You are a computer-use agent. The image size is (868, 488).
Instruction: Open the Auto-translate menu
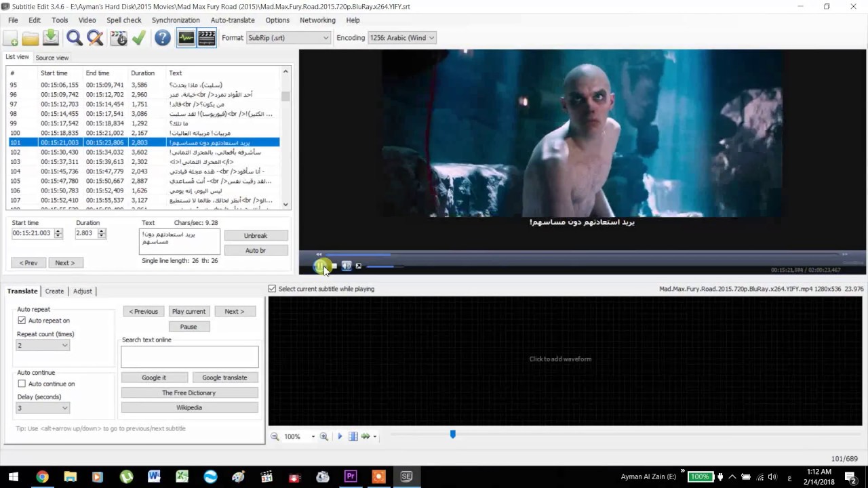[233, 20]
